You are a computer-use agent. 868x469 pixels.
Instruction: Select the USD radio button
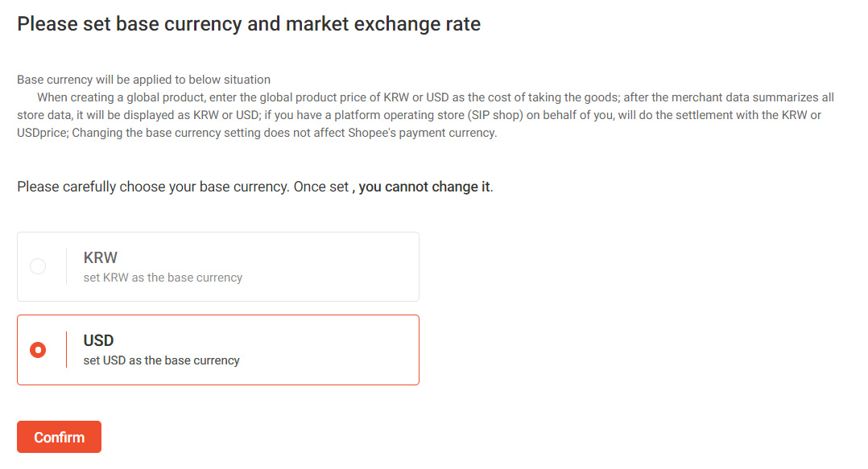[38, 350]
